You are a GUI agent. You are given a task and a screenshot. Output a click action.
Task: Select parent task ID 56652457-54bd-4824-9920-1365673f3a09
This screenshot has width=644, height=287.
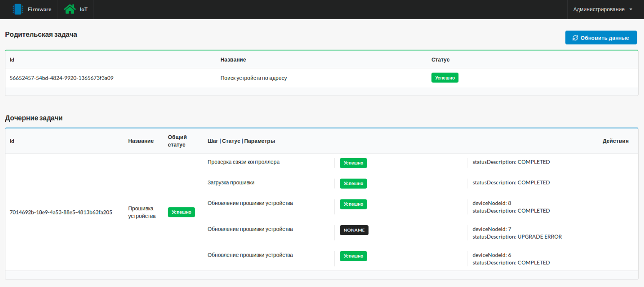pos(62,78)
